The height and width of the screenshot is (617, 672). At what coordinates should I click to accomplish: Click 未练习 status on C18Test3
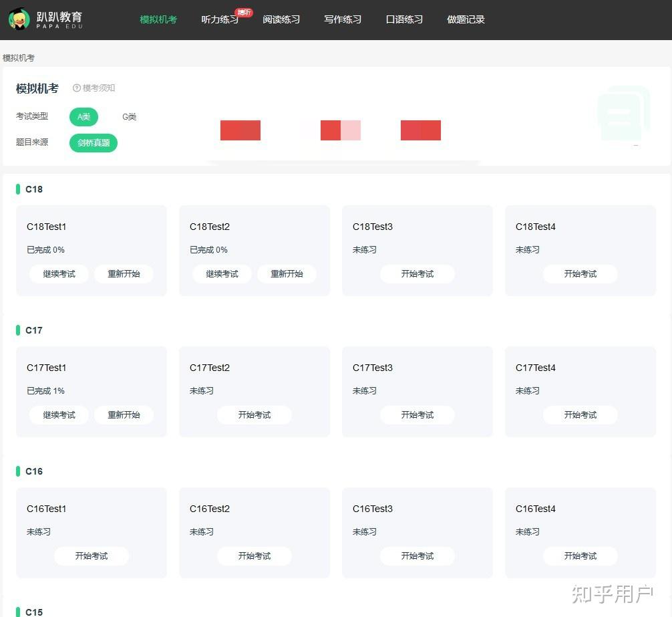(x=364, y=249)
